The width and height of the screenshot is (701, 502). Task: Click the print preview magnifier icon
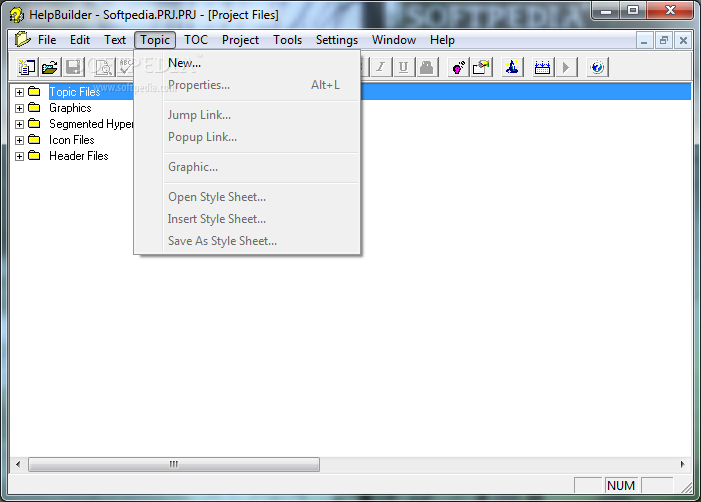[103, 67]
